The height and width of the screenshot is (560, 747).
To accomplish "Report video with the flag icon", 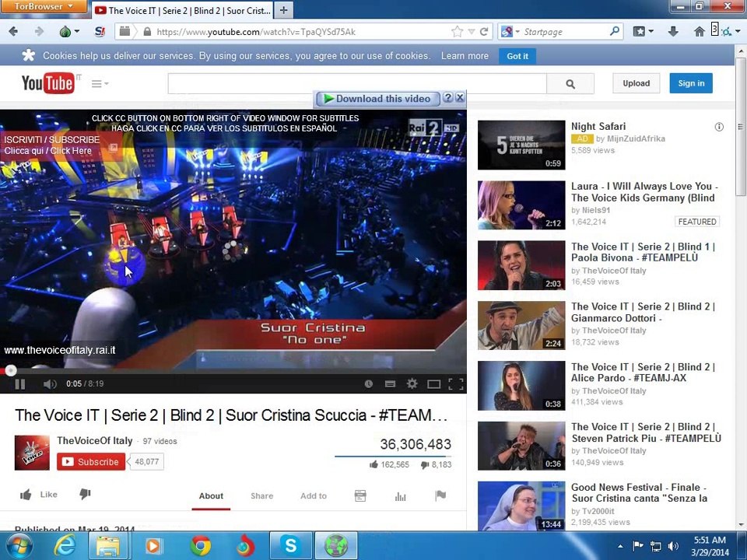I will click(440, 495).
